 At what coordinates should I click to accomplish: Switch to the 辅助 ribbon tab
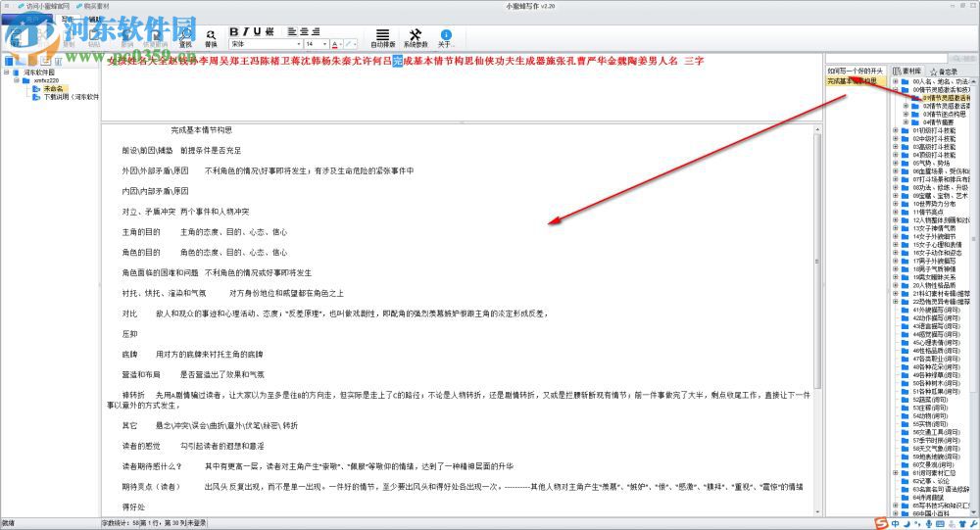click(x=94, y=19)
